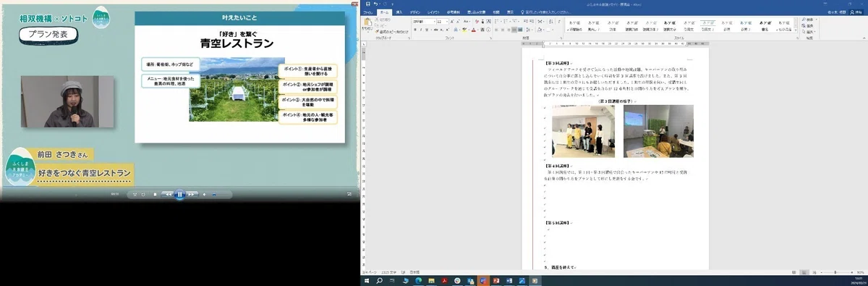
Task: Click the right workshop photo in the document
Action: point(658,131)
